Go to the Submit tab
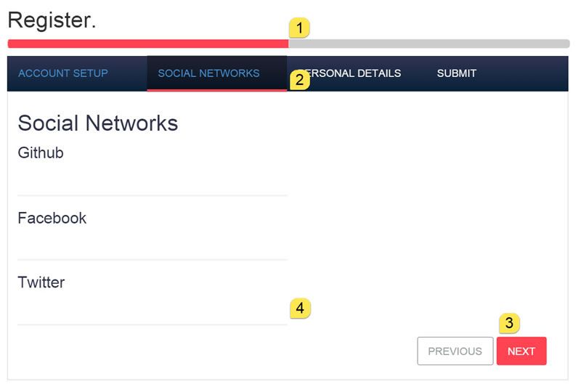This screenshot has width=581, height=392. [457, 73]
